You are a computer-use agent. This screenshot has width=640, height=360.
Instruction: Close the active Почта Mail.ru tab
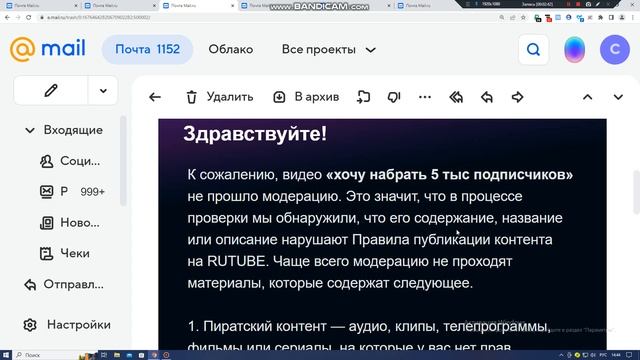point(233,6)
